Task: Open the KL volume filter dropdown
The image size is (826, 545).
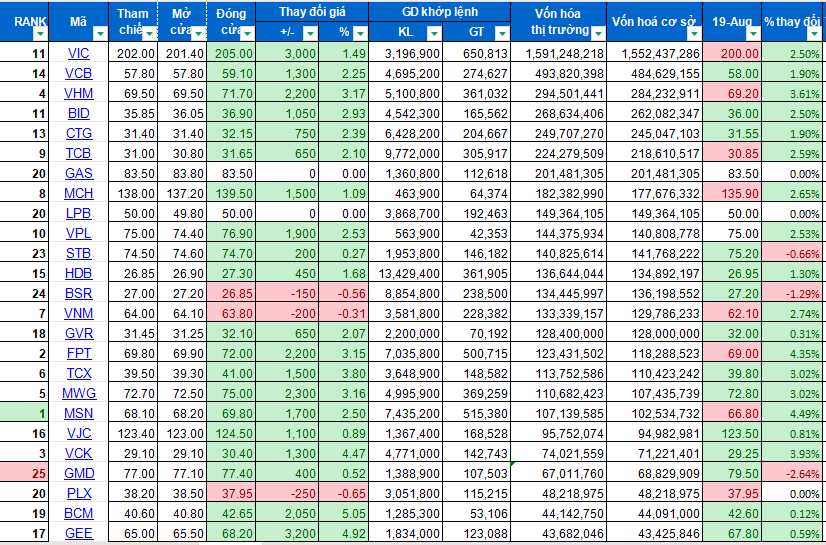Action: [x=434, y=34]
